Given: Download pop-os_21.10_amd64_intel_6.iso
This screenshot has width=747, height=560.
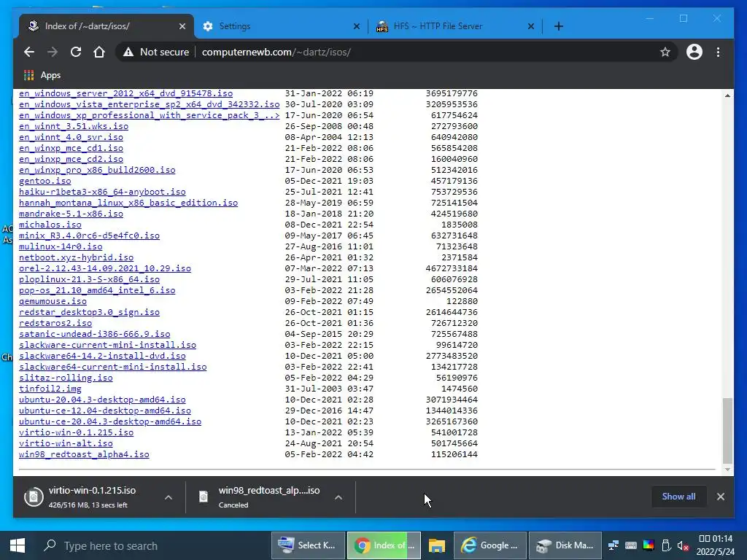Looking at the screenshot, I should 97,290.
